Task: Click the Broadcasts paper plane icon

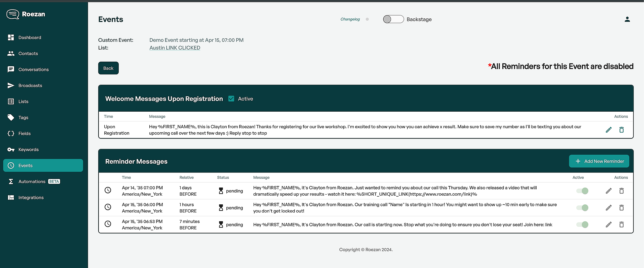Action: pos(11,85)
